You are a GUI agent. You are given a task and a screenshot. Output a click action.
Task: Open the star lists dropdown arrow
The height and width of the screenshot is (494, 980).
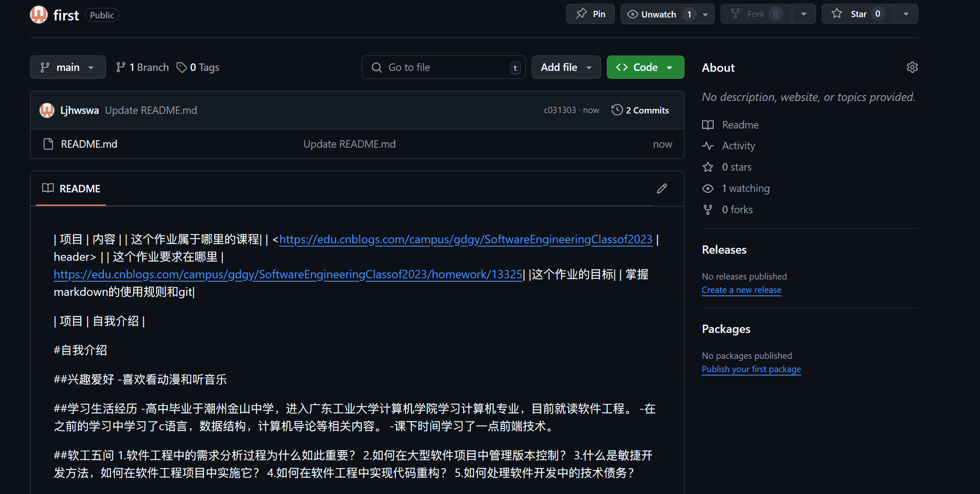point(906,14)
